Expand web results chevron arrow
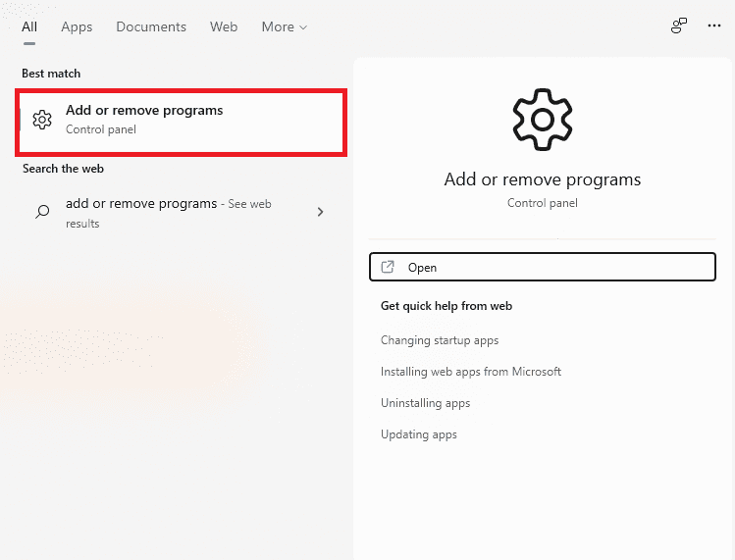Viewport: 735px width, 560px height. tap(320, 212)
